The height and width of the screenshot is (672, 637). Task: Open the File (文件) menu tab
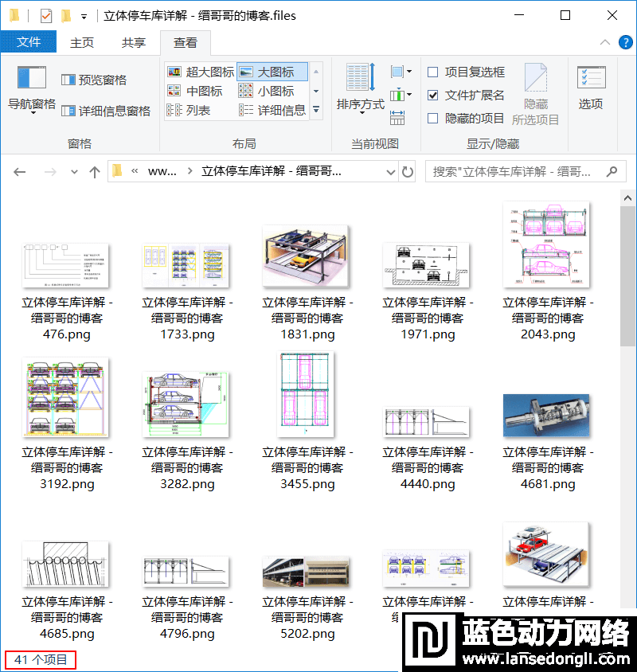[29, 42]
